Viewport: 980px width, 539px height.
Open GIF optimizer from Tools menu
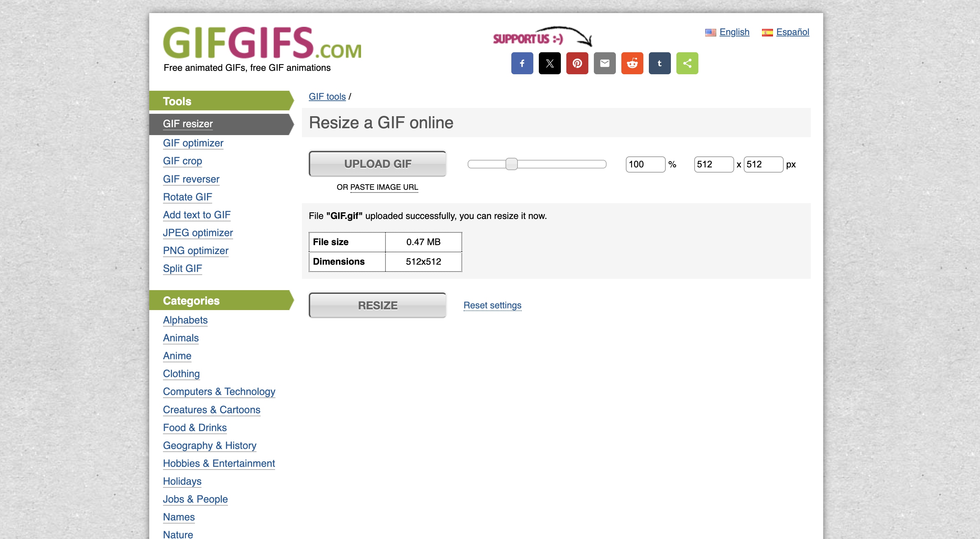[193, 143]
